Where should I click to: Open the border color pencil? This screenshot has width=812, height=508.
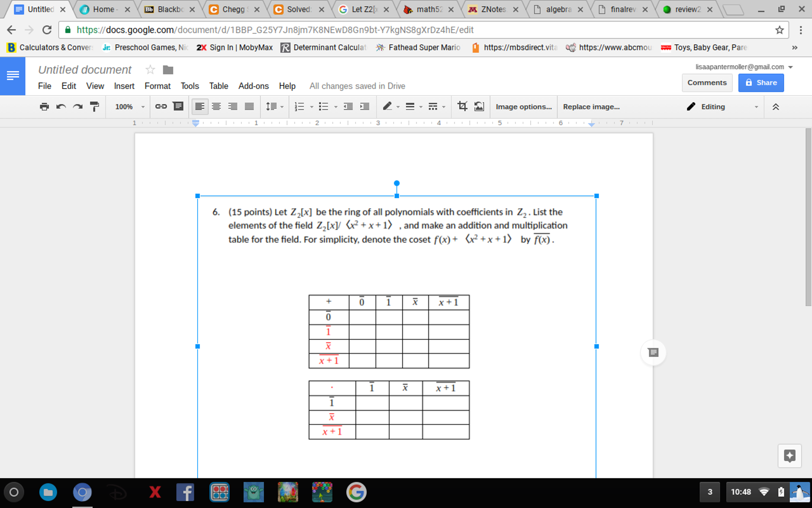[388, 106]
